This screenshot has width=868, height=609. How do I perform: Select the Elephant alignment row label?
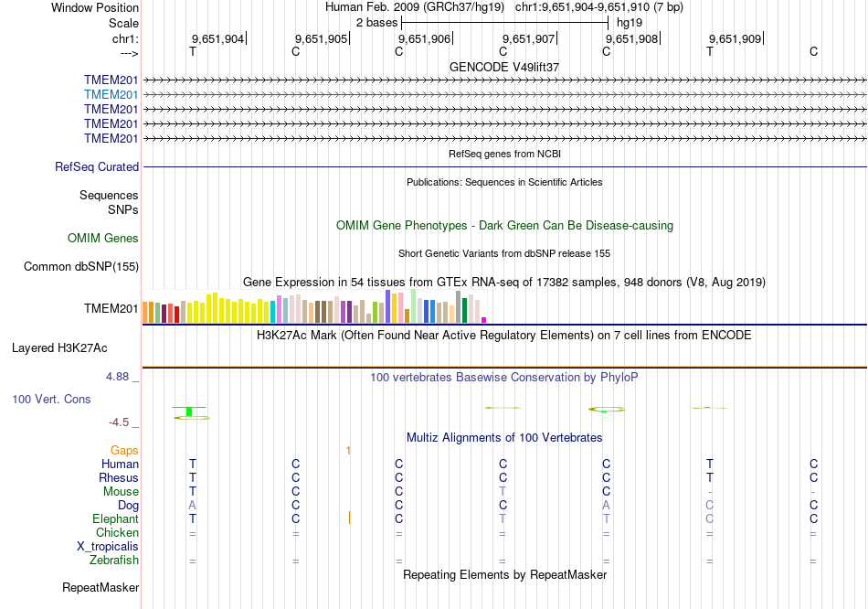coord(115,519)
